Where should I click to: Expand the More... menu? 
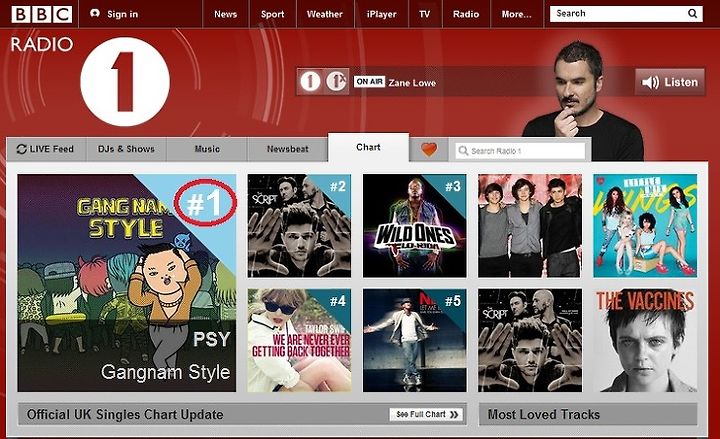click(x=516, y=14)
